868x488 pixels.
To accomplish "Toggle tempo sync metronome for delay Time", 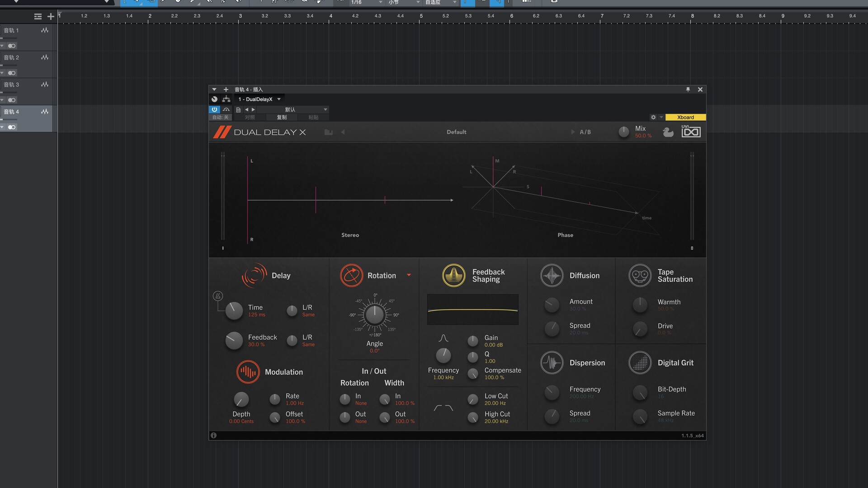I will click(x=217, y=296).
